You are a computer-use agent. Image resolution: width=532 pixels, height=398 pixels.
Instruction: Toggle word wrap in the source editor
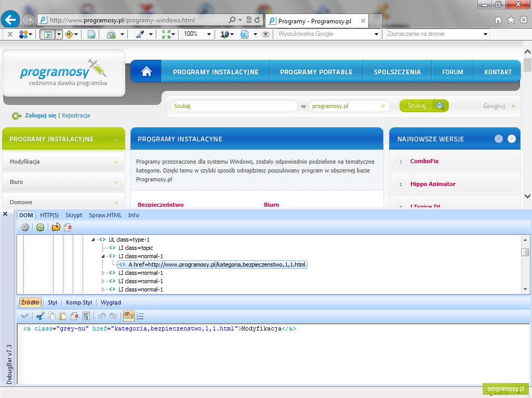129,316
